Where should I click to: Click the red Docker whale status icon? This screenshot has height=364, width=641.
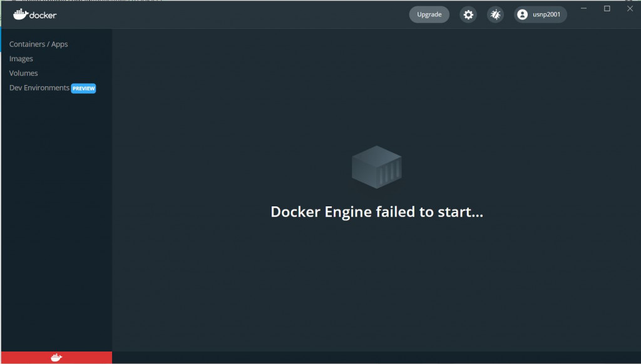pos(56,358)
